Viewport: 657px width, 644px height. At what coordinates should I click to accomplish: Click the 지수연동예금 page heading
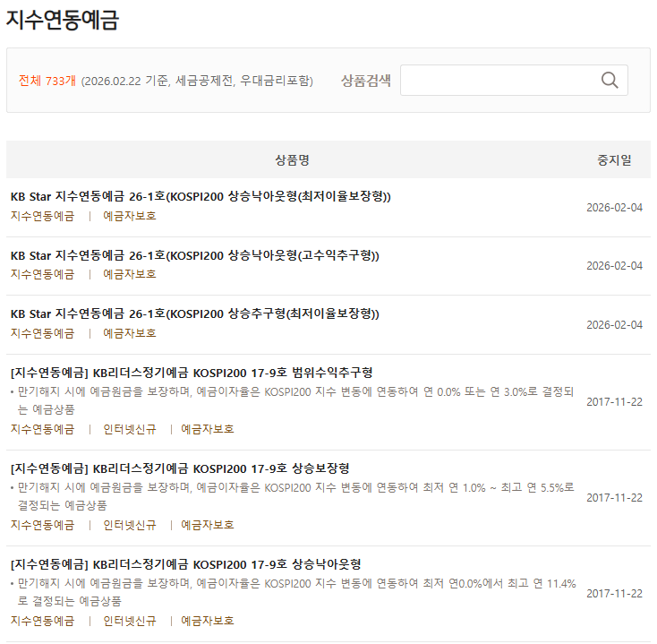(63, 21)
